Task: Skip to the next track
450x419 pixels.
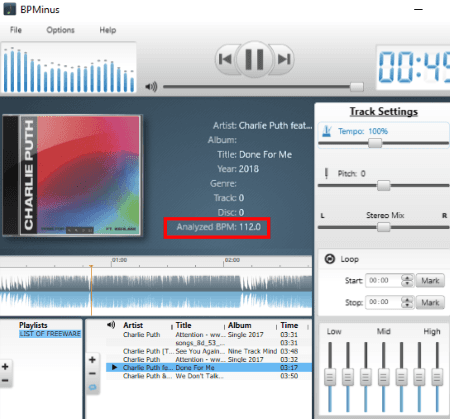Action: pos(283,59)
